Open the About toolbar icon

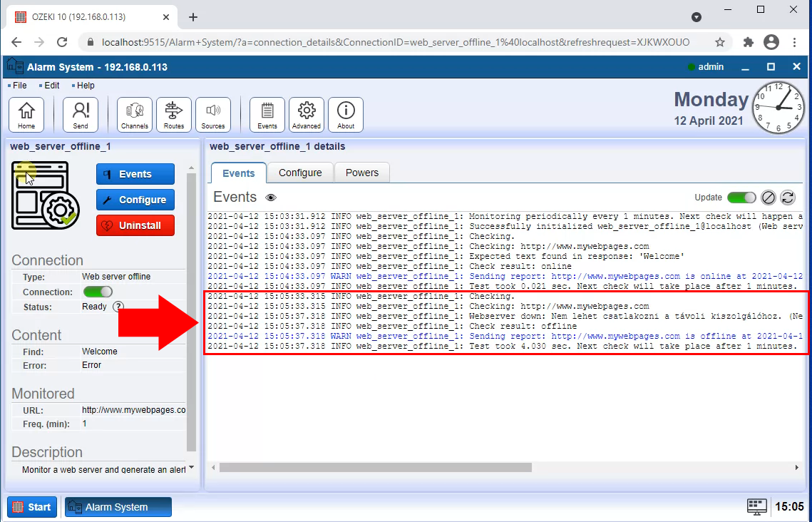coord(346,114)
